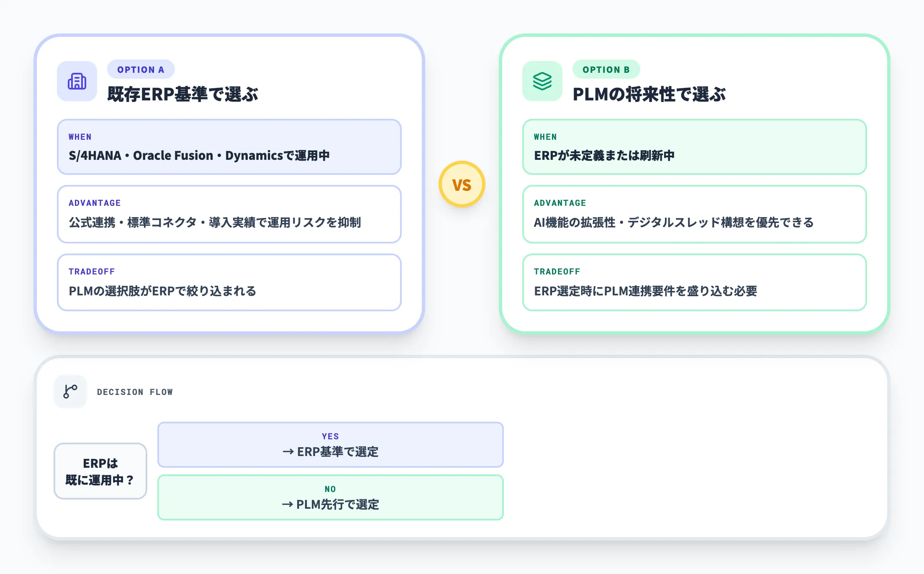Click the ERP building glyph in Option A header
924x574 pixels.
(x=77, y=81)
